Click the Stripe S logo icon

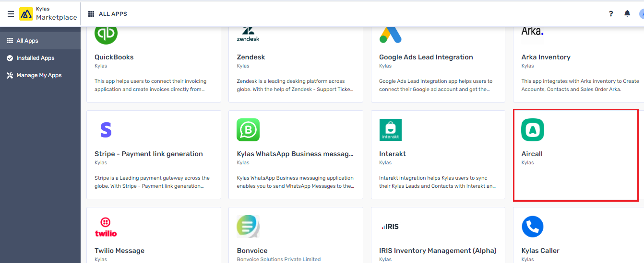[106, 130]
